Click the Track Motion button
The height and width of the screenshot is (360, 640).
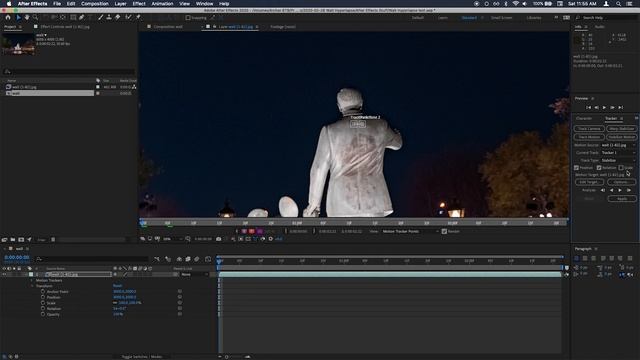(x=589, y=137)
